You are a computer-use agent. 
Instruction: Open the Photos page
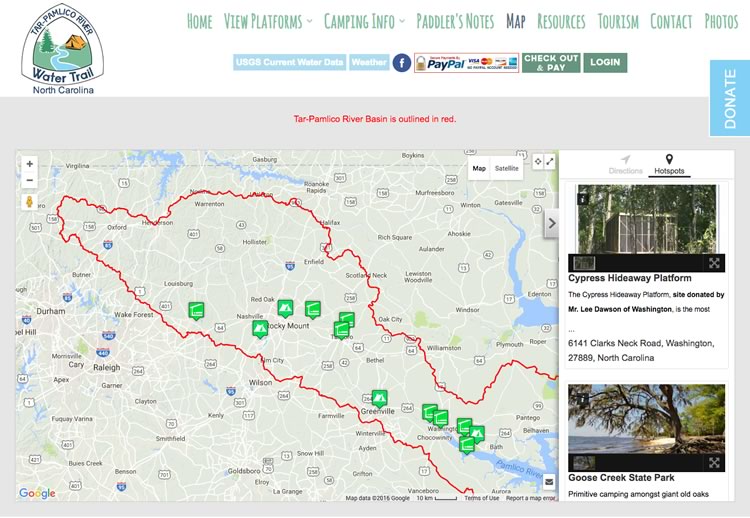721,21
